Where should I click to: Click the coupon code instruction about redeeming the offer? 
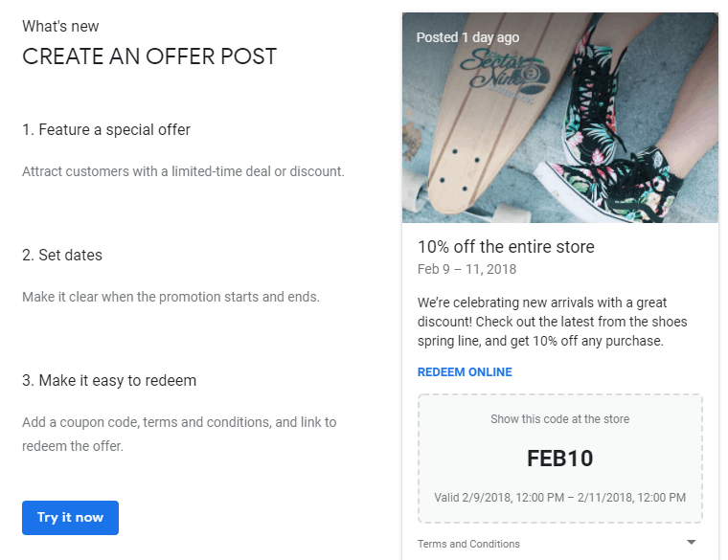click(x=179, y=434)
